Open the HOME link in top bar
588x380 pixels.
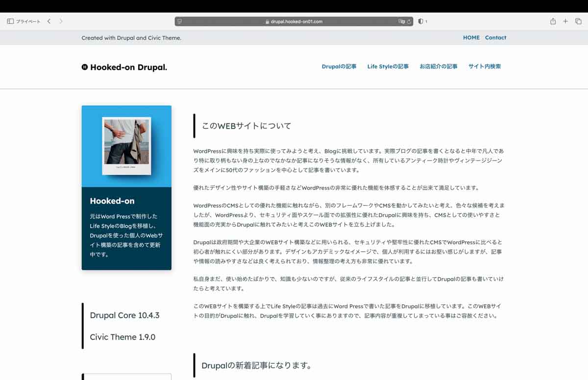pyautogui.click(x=471, y=38)
